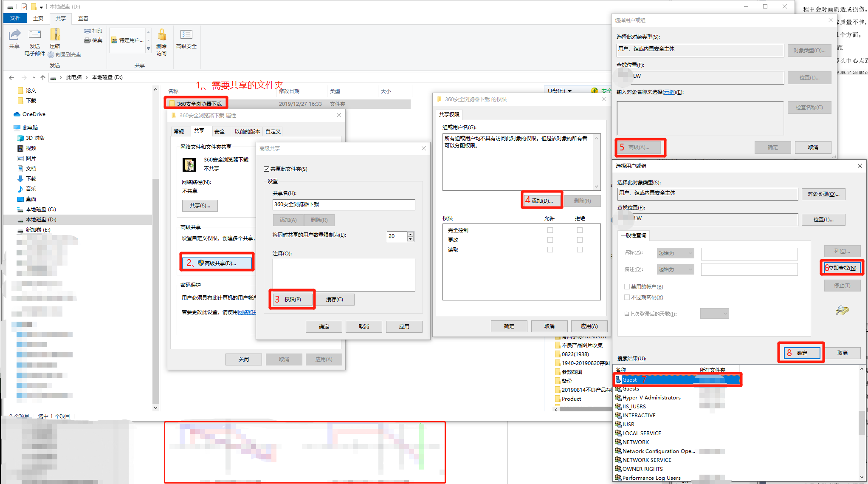Image resolution: width=868 pixels, height=484 pixels.
Task: Open the 安全 tab in properties dialog
Action: pos(220,131)
